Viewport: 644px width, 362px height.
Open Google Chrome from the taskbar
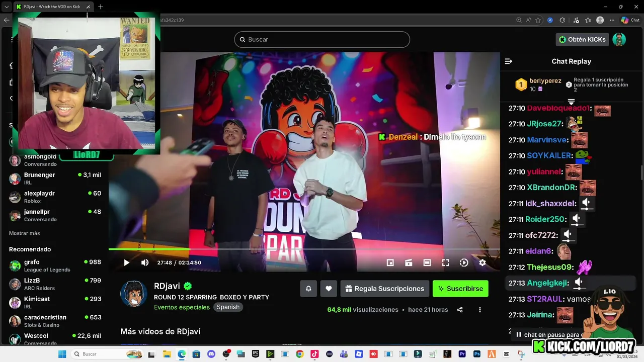click(299, 354)
